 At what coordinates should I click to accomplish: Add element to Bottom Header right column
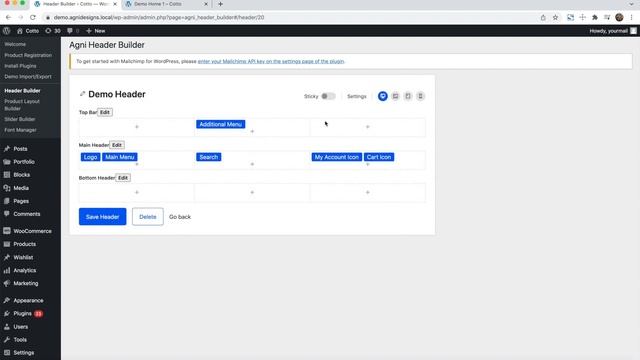tap(367, 192)
